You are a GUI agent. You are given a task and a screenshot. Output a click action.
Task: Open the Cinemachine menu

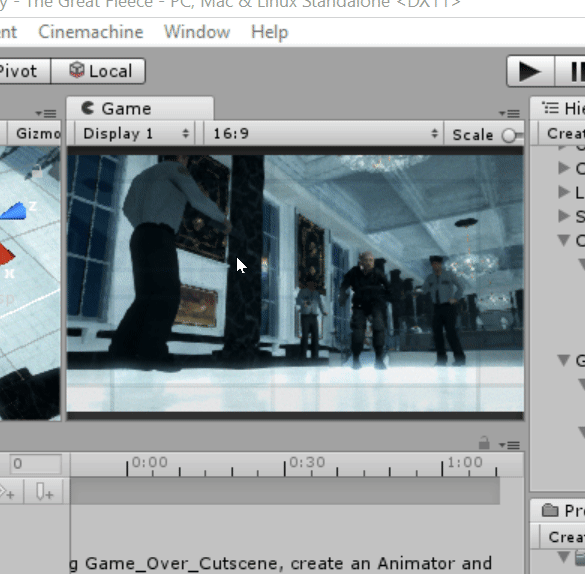[91, 32]
